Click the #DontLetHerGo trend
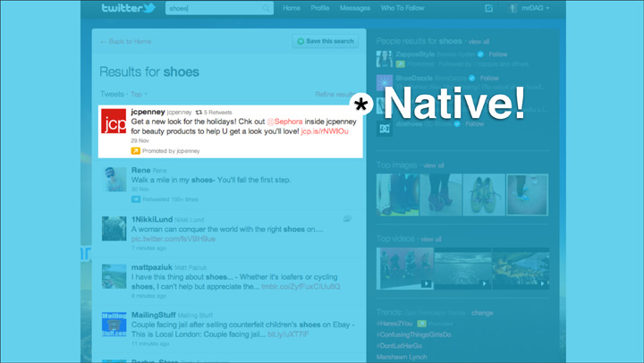 tap(399, 346)
